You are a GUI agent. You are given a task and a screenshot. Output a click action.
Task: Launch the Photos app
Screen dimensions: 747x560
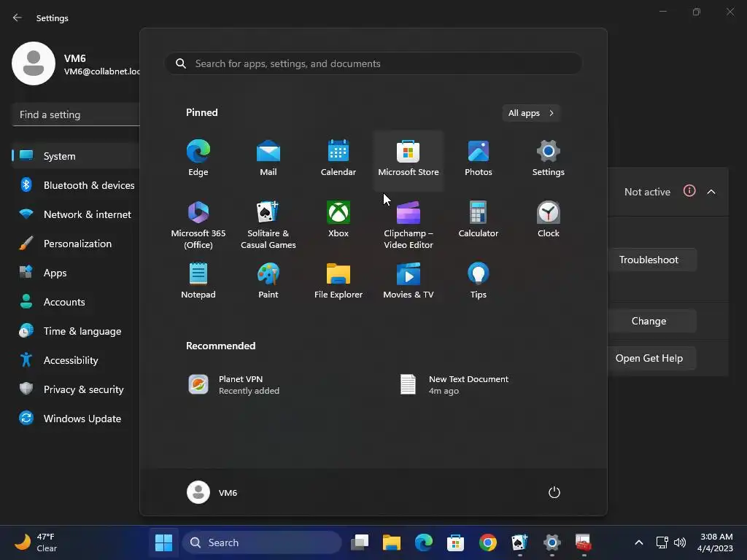[479, 158]
